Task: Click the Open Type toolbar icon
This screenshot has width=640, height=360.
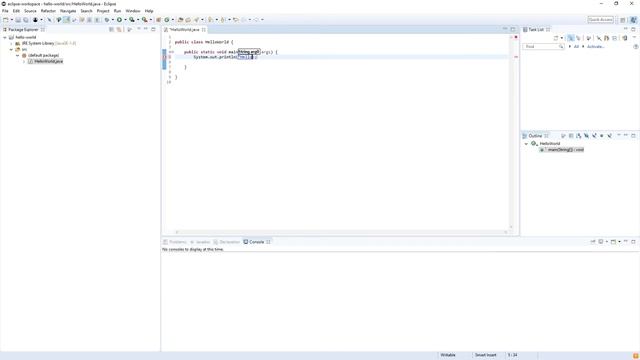Action: [x=180, y=20]
